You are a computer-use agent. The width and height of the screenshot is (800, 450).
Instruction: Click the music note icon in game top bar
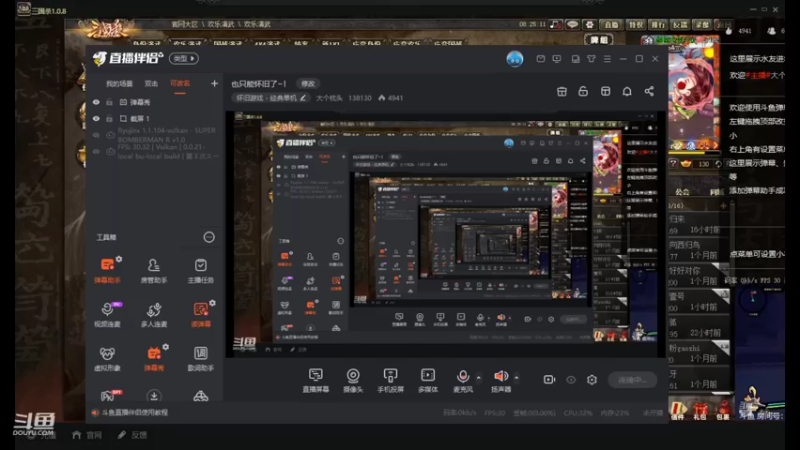point(556,24)
